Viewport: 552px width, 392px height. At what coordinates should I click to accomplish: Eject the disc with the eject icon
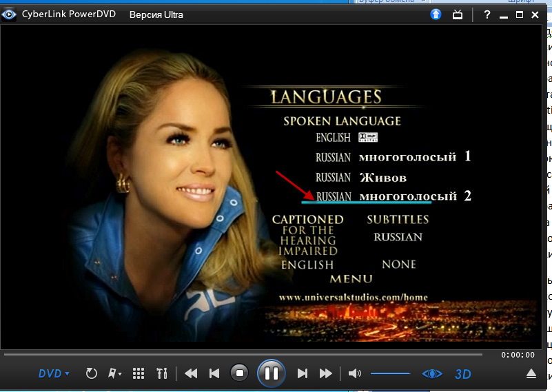click(531, 373)
